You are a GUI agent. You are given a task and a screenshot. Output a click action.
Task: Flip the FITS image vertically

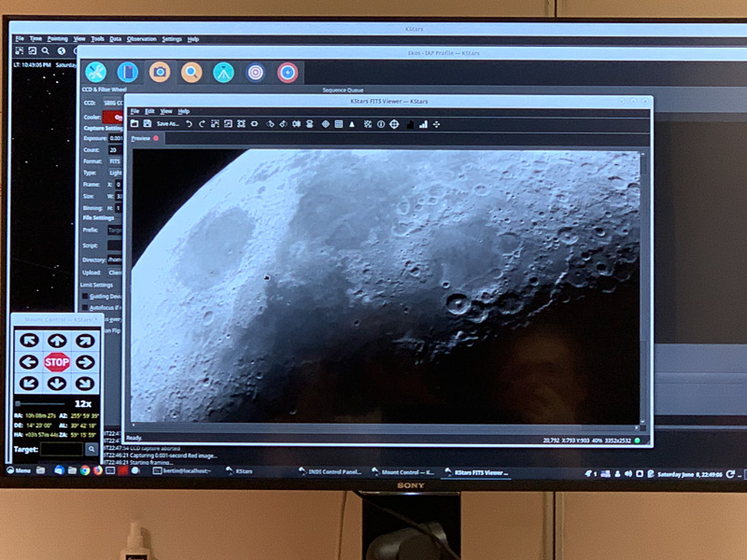[310, 124]
